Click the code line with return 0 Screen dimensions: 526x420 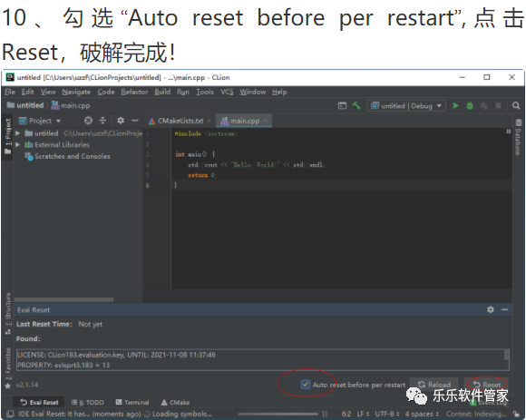(x=202, y=175)
